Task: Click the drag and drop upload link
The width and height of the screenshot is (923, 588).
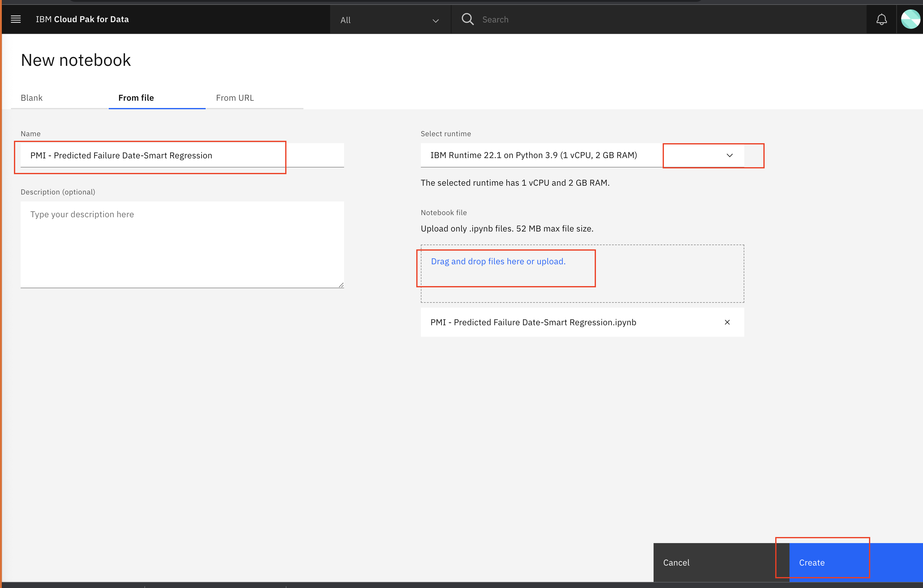Action: (x=498, y=262)
